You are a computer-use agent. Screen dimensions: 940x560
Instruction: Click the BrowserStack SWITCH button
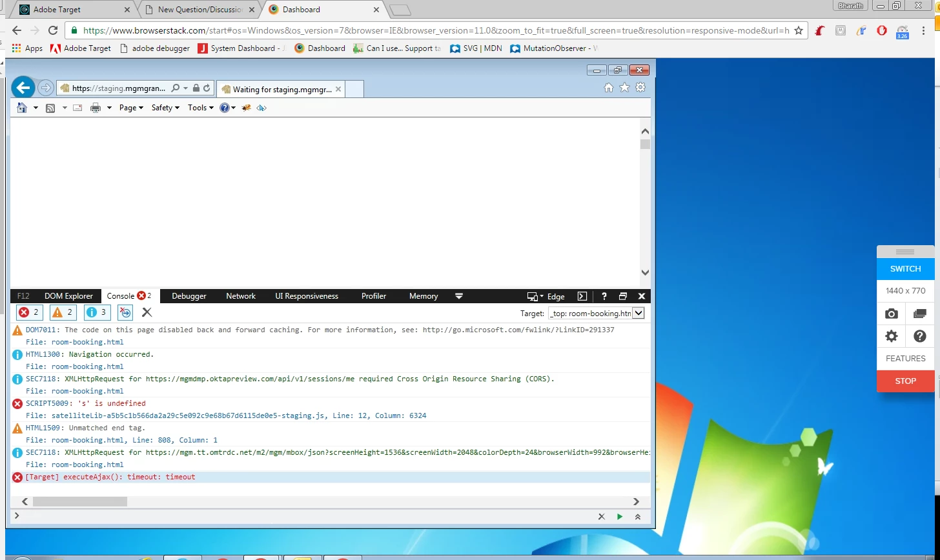pyautogui.click(x=905, y=269)
